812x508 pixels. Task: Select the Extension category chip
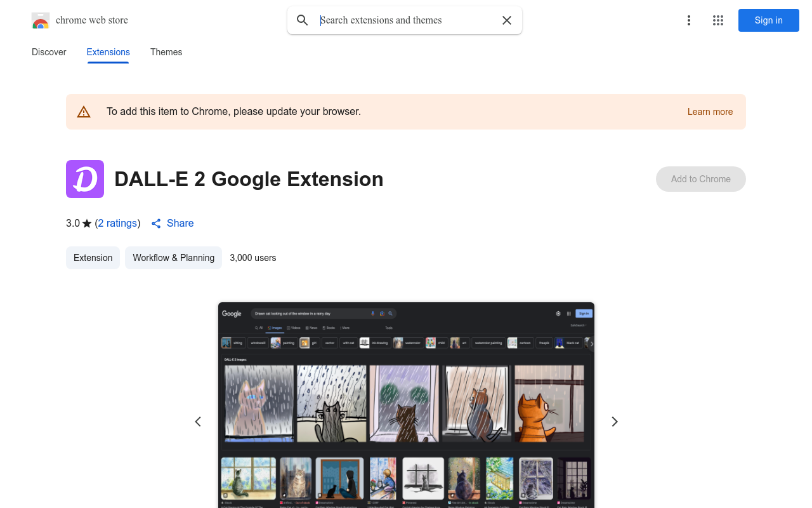click(x=93, y=258)
